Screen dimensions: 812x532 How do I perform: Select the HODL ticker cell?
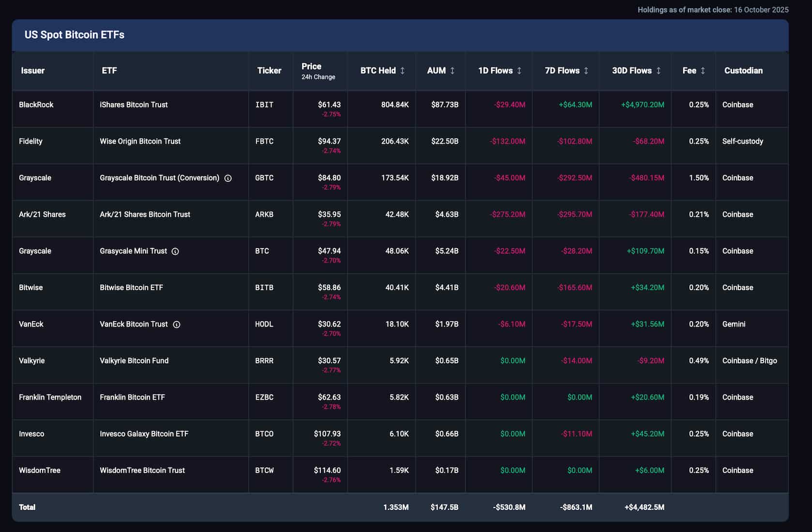click(264, 325)
